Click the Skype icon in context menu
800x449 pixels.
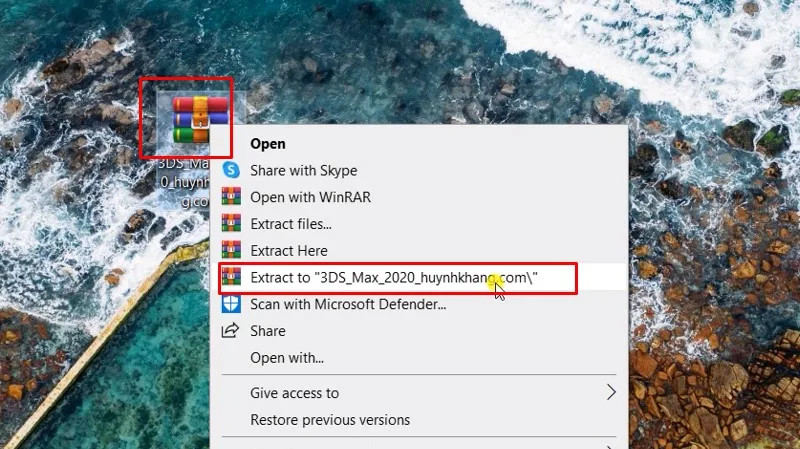pyautogui.click(x=231, y=171)
